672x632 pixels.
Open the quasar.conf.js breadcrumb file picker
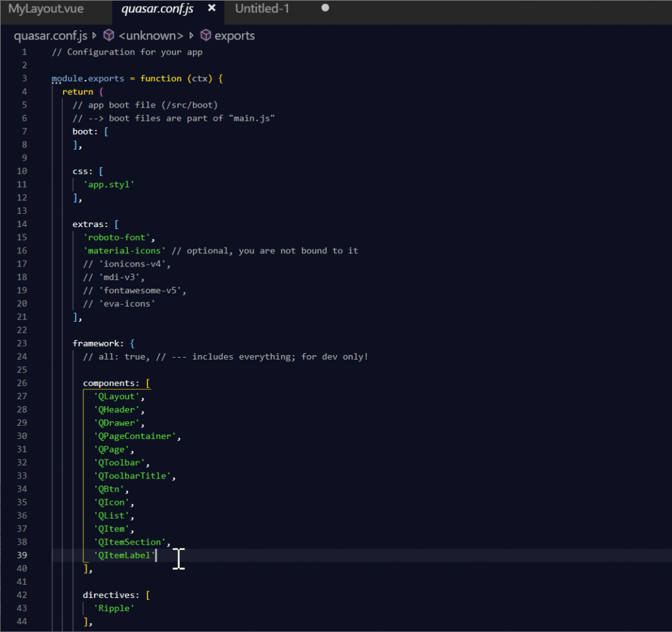click(x=51, y=35)
